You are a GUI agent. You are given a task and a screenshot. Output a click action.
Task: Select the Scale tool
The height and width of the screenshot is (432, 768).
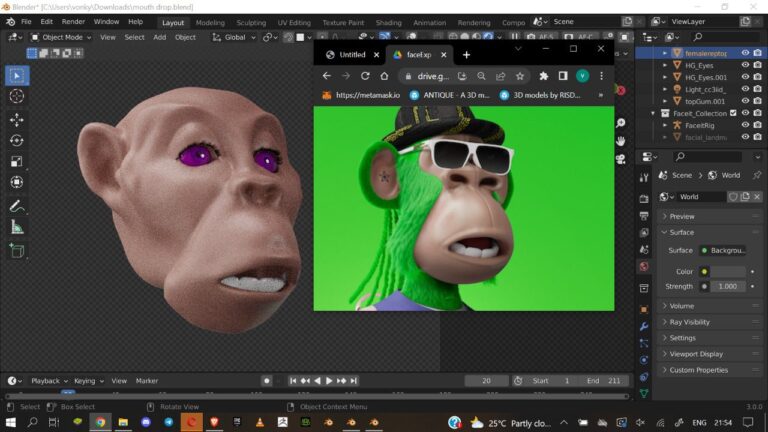coord(17,161)
